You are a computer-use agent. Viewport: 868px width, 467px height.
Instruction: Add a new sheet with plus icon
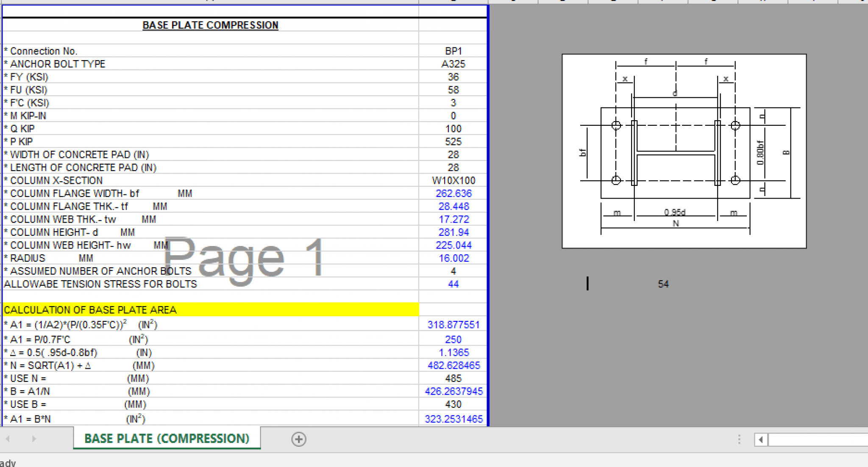299,439
